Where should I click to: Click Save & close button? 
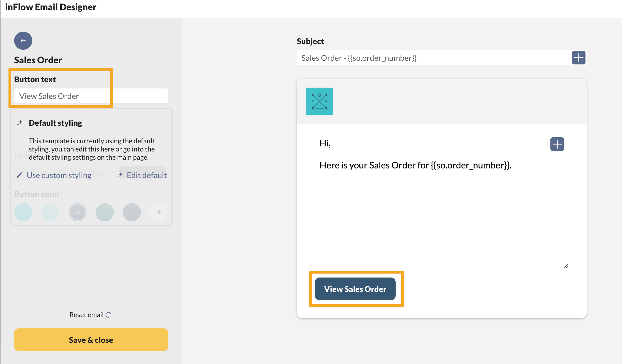[90, 340]
